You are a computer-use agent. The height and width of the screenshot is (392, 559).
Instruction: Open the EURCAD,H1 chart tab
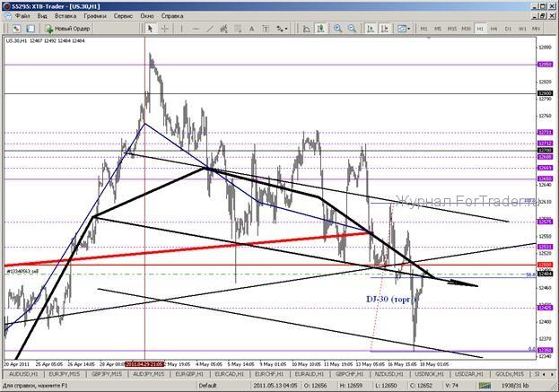[x=229, y=374]
